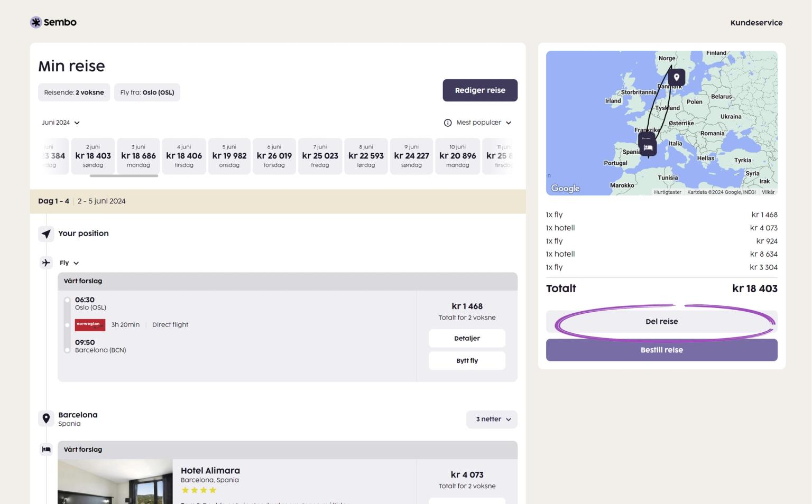Click the Reisende: 2 voksne chip

[74, 92]
